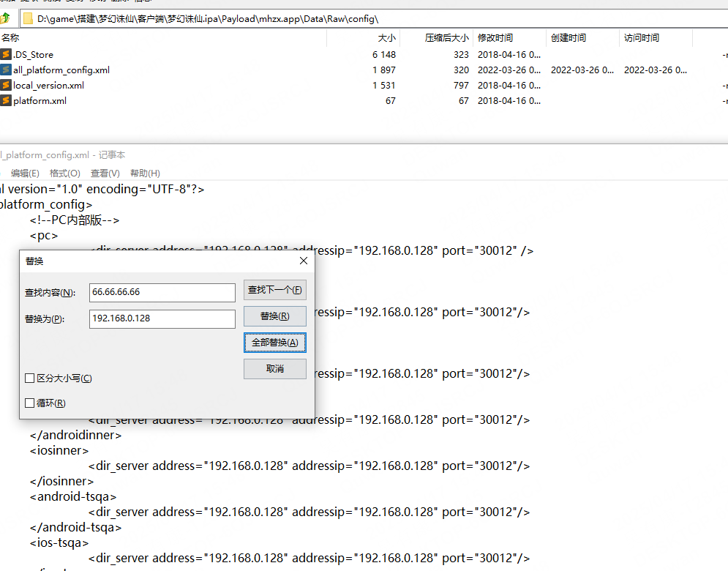Select the local_version.xml file icon
The width and height of the screenshot is (728, 571).
coord(6,86)
